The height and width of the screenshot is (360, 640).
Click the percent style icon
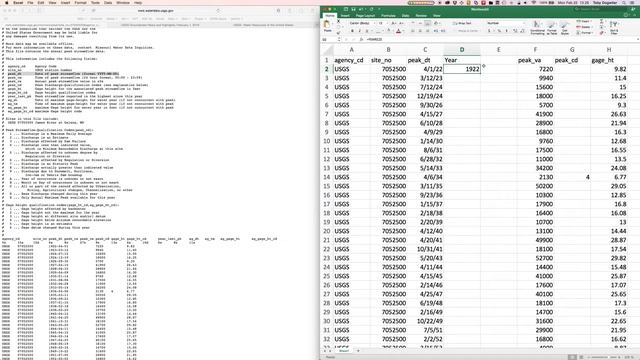point(499,31)
